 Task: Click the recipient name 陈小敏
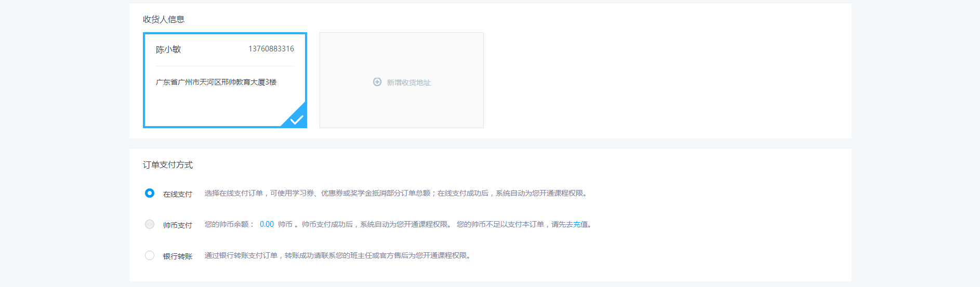point(168,49)
